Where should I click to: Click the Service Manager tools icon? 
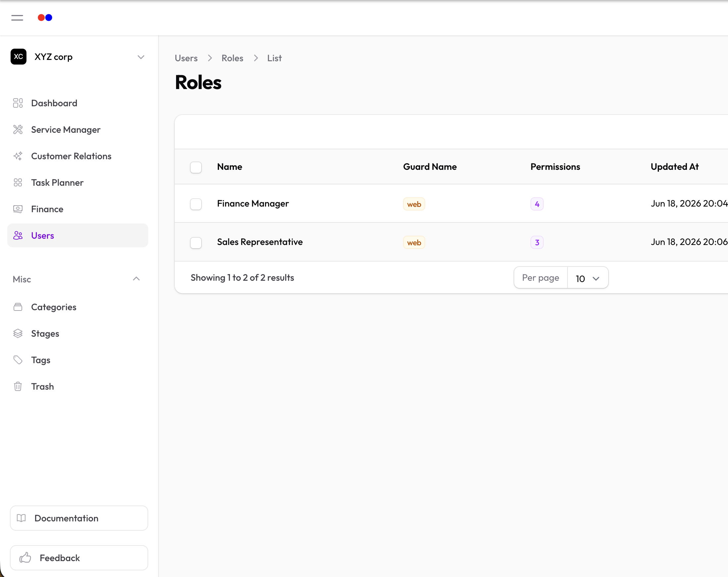click(x=18, y=129)
